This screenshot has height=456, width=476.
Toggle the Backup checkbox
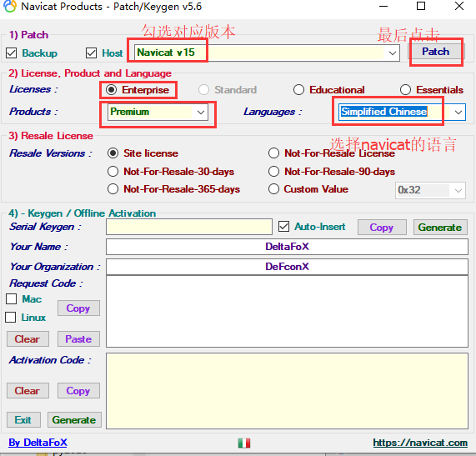point(11,53)
